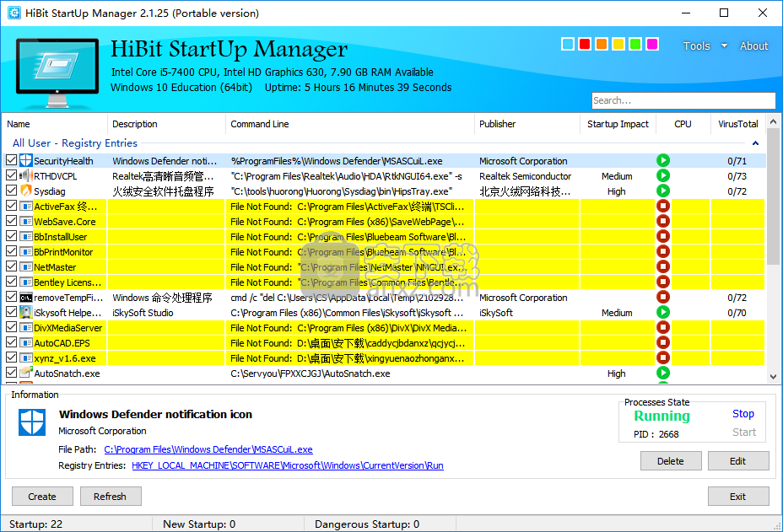
Task: Select the yellow theme color swatch
Action: click(618, 44)
